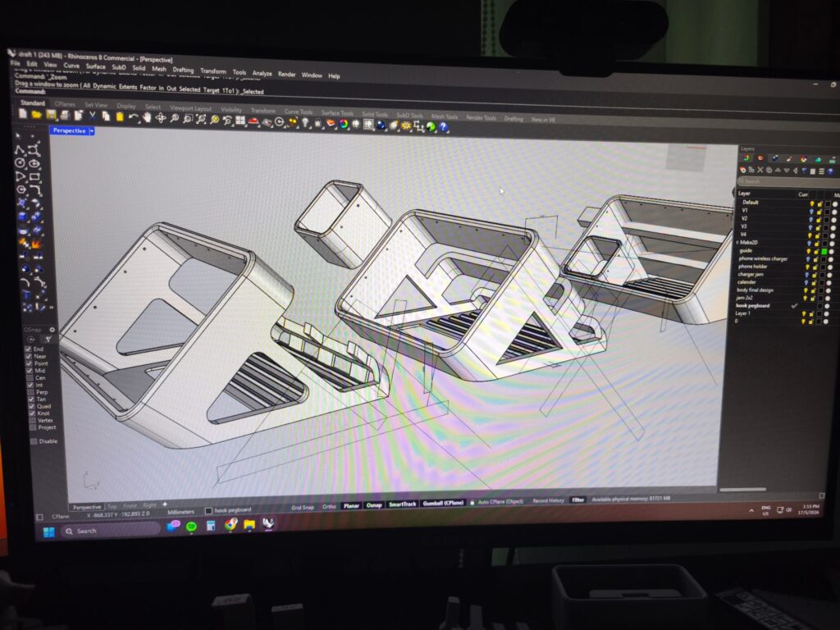Click the Zoom Window magnifier icon
This screenshot has width=840, height=630.
click(x=188, y=119)
